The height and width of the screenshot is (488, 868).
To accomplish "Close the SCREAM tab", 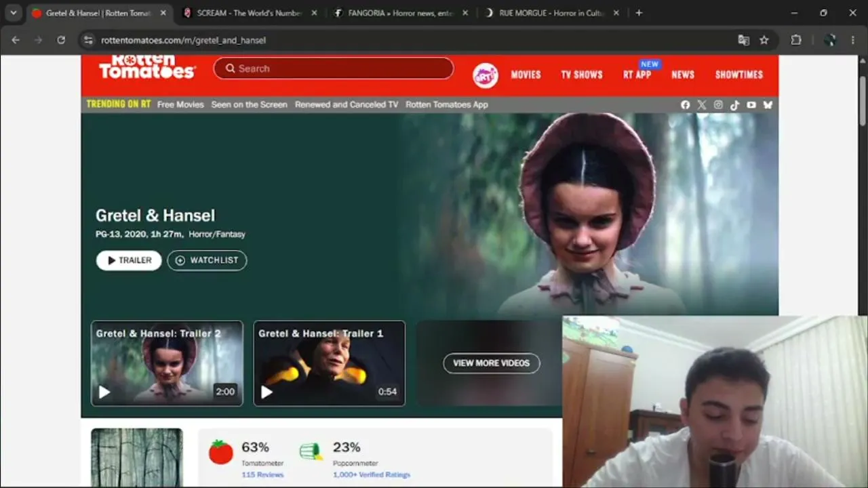I will [314, 13].
